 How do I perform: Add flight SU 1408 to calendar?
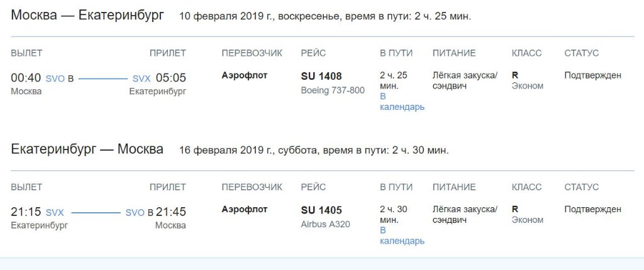click(402, 102)
